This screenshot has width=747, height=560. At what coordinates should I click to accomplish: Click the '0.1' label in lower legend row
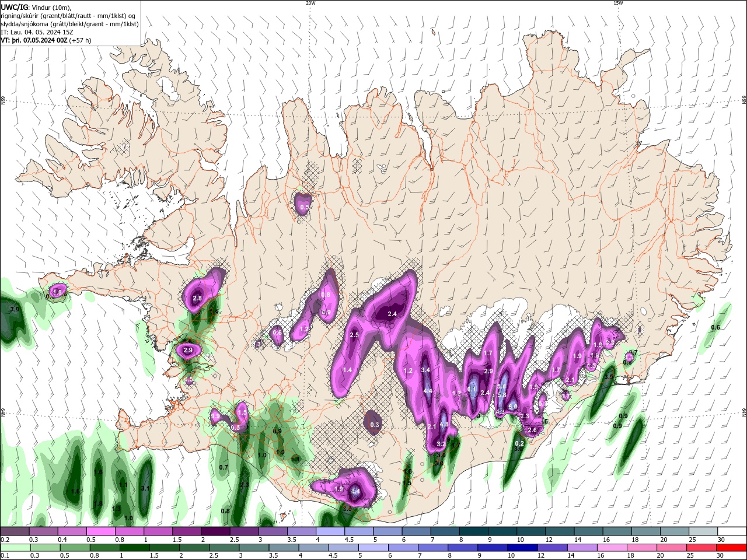tap(5, 556)
